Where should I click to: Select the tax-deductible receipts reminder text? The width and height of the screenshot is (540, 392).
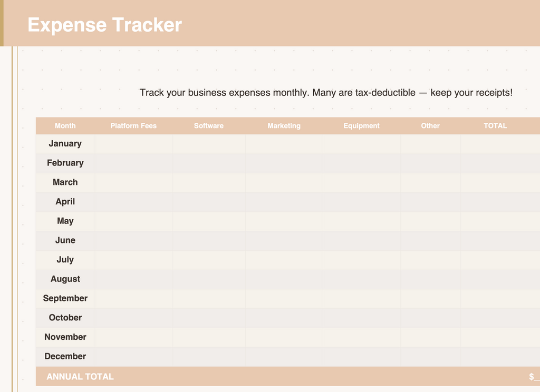point(326,93)
